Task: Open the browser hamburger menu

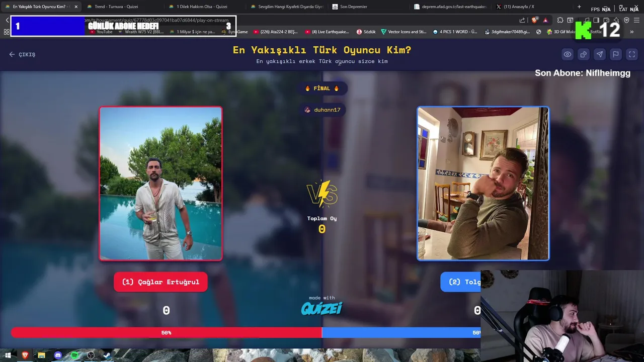Action: [637, 20]
